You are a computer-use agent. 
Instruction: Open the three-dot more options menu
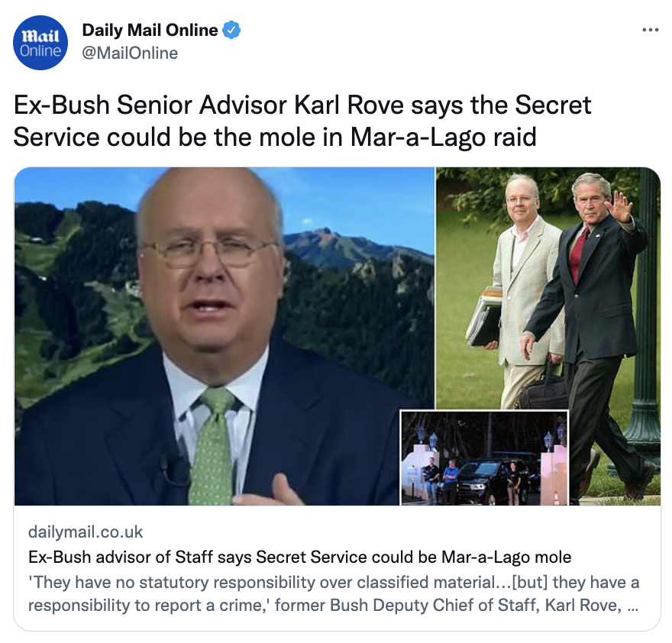click(650, 30)
